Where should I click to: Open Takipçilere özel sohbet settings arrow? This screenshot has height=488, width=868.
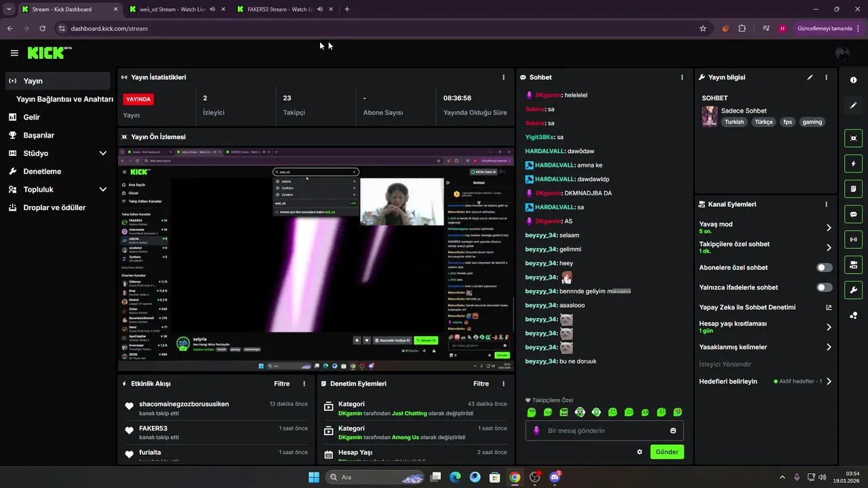point(829,247)
